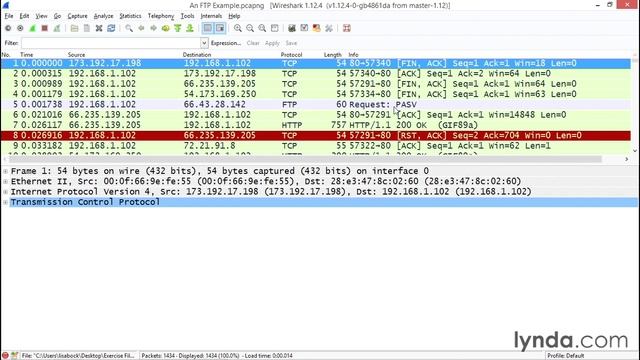Image resolution: width=640 pixels, height=360 pixels.
Task: Click the Save filter button
Action: pyautogui.click(x=291, y=43)
